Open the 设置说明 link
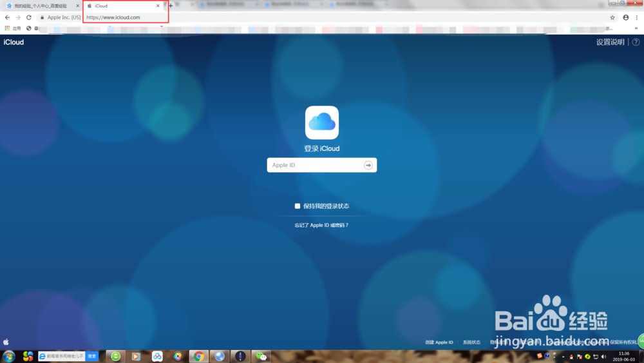The height and width of the screenshot is (363, 644). click(x=610, y=42)
